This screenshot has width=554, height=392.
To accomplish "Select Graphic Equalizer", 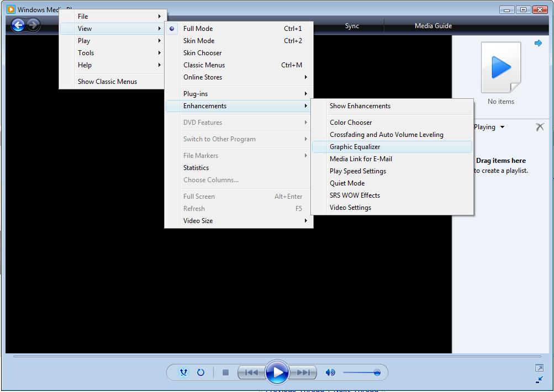I will pos(392,147).
